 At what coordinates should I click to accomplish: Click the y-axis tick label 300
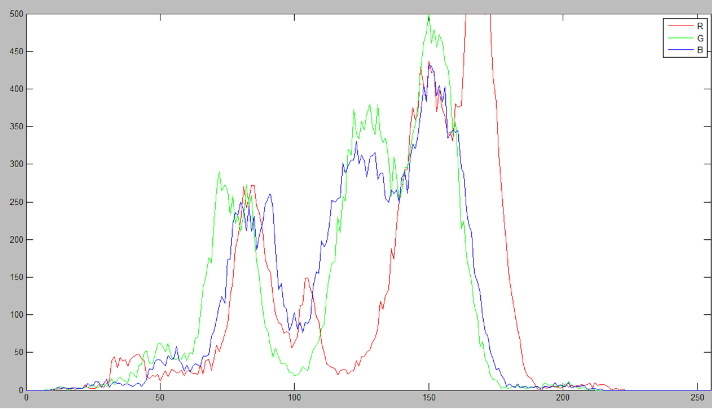15,164
